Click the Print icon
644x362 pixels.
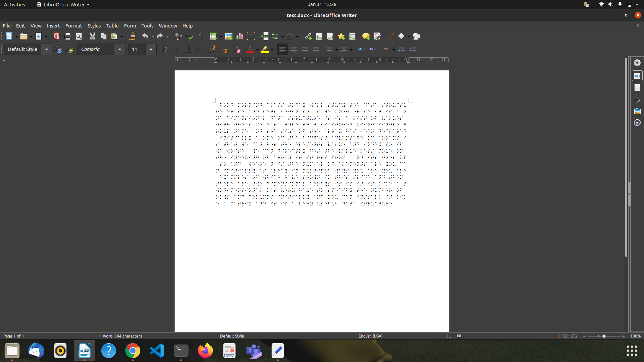coord(67,36)
